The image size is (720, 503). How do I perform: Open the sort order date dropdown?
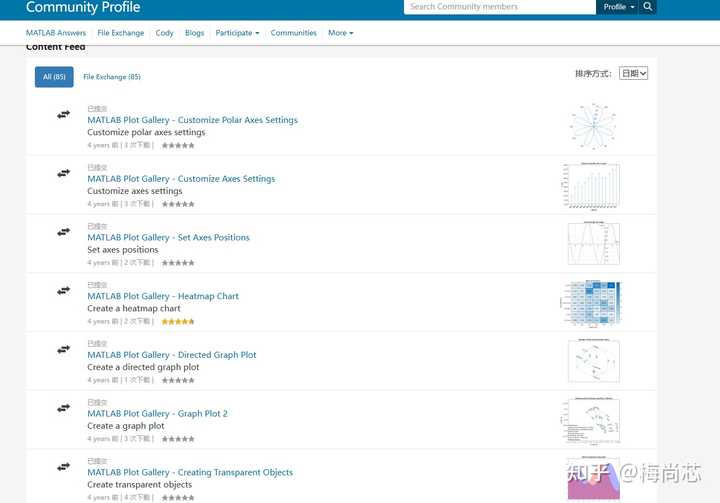point(633,73)
